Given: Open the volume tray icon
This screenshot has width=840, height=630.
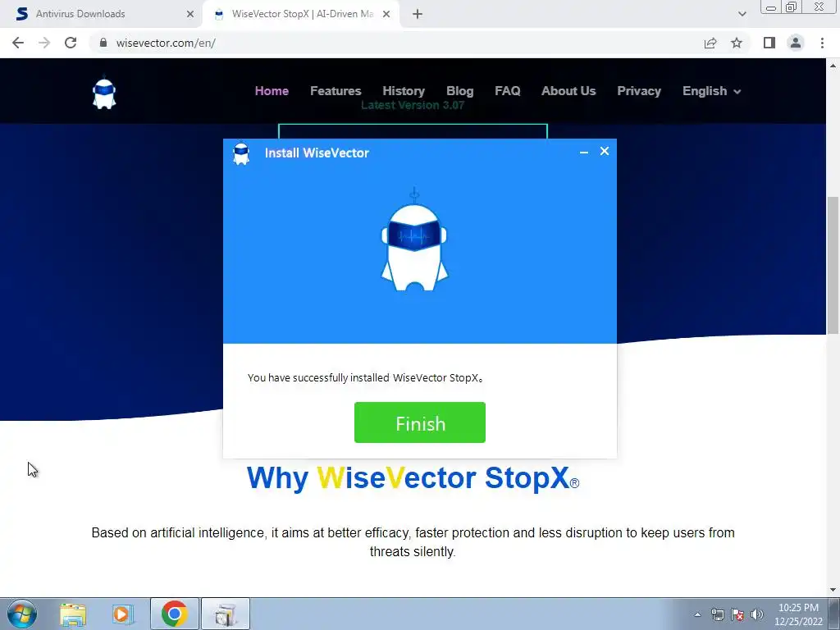Looking at the screenshot, I should pyautogui.click(x=756, y=614).
